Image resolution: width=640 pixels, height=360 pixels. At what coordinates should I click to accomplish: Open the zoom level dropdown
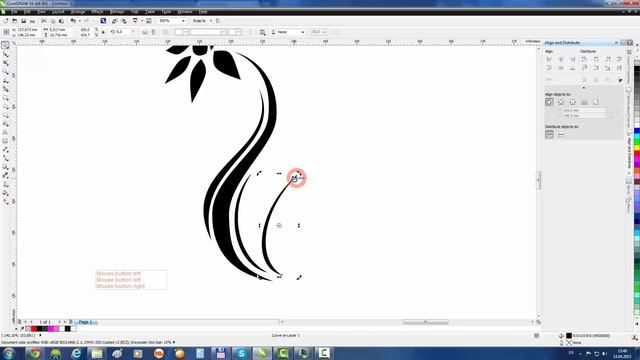183,21
